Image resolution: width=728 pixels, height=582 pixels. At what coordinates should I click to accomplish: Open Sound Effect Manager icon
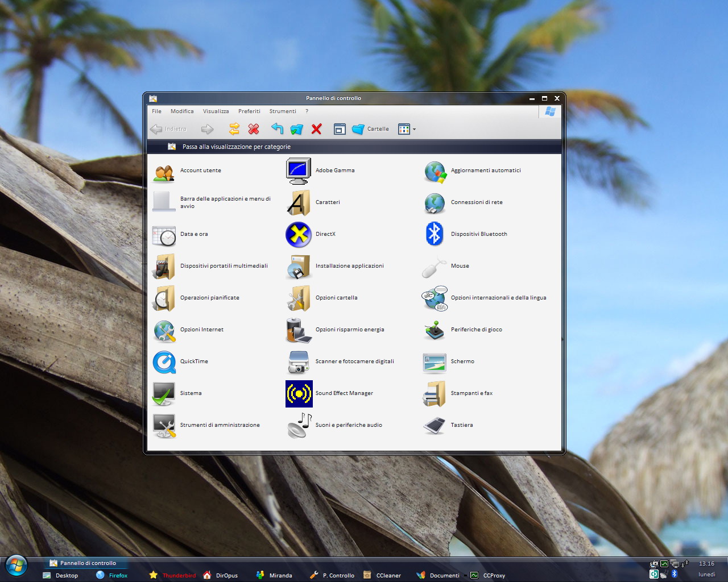click(x=299, y=393)
